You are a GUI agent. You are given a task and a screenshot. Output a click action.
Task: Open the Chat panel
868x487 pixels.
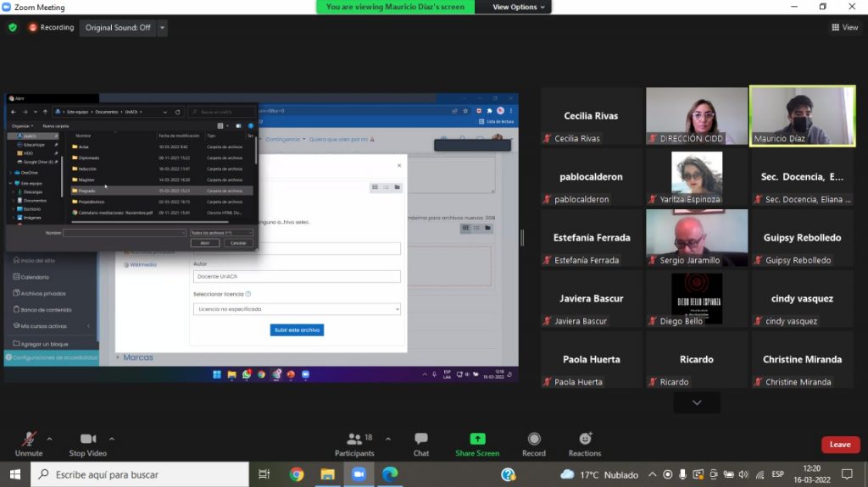pos(421,444)
